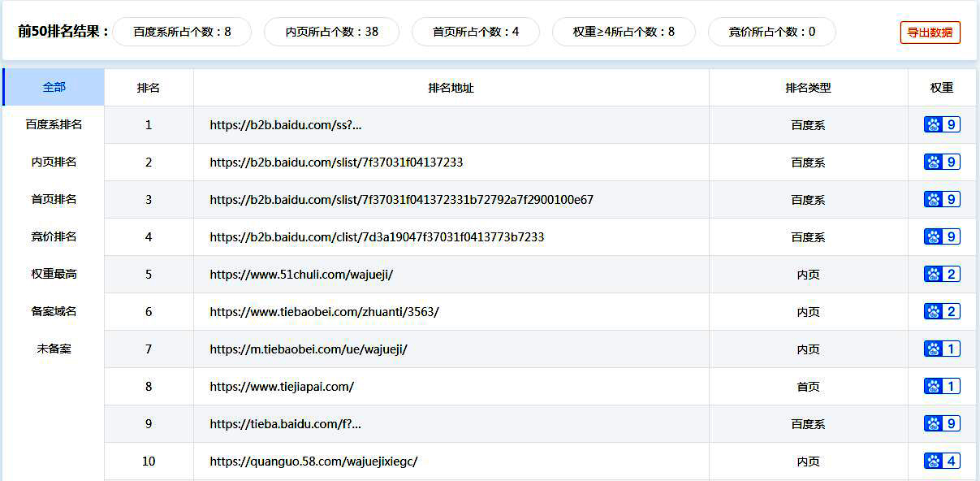Click the 百度系 type cell in rank 3 row
Viewport: 980px width, 481px height.
808,200
